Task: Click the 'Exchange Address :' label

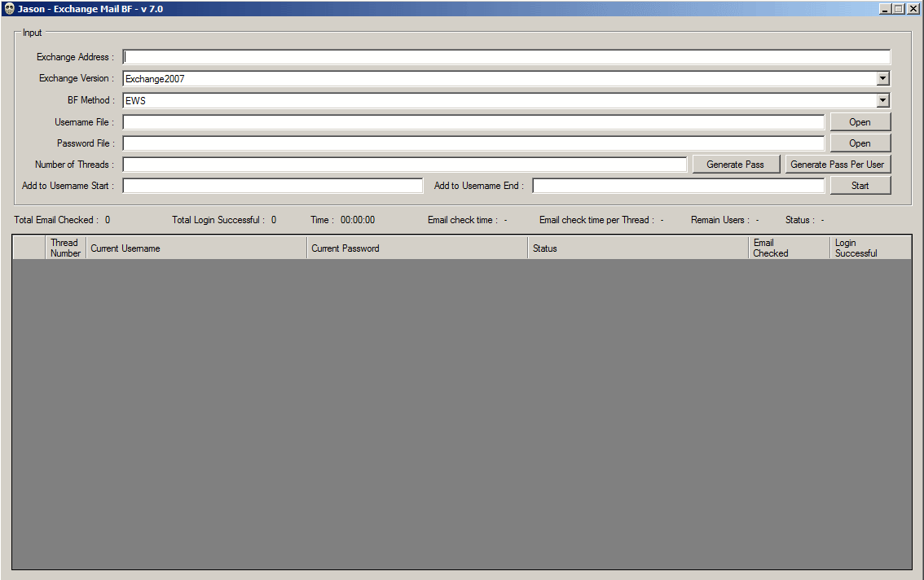Action: (x=76, y=57)
